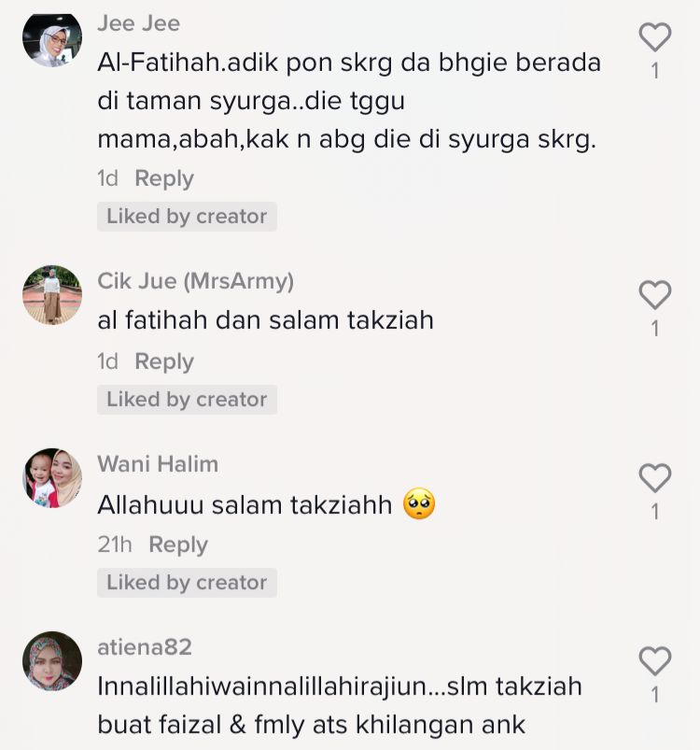Tap Liked by creator badge under Wani Halim
Image resolution: width=700 pixels, height=750 pixels.
pyautogui.click(x=187, y=583)
